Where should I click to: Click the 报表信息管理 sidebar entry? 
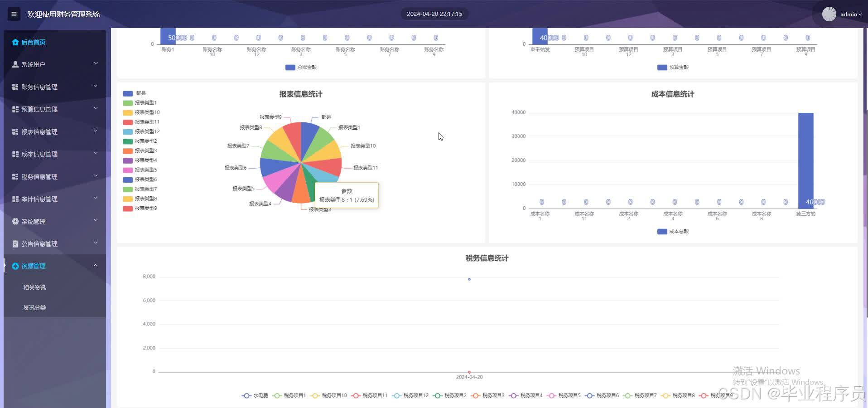pos(39,131)
